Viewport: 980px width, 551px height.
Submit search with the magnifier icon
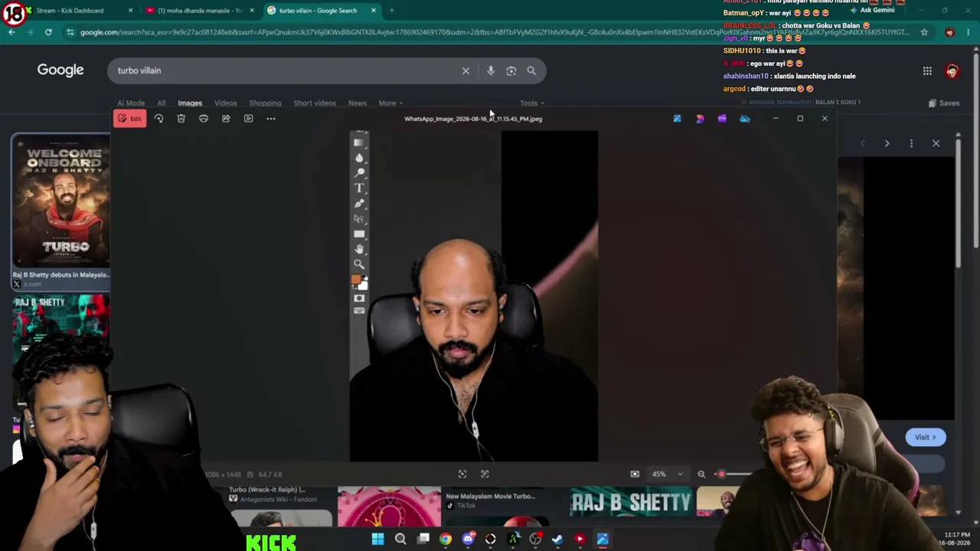click(531, 70)
